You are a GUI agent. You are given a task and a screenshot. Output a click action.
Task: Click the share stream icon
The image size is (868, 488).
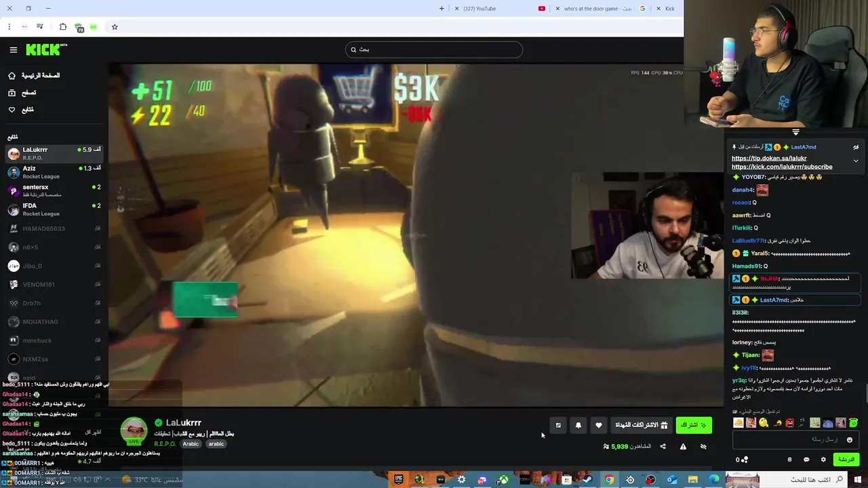click(663, 447)
